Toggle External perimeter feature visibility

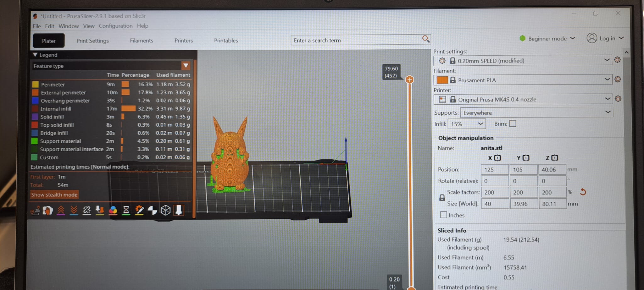pos(35,92)
